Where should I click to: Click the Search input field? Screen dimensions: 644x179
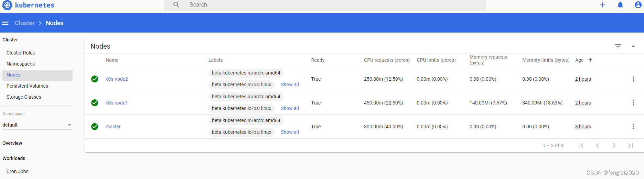(325, 5)
